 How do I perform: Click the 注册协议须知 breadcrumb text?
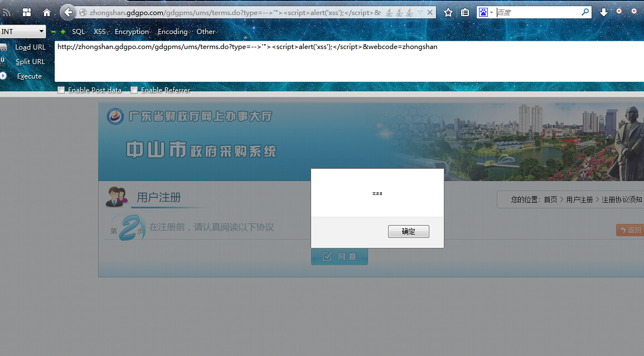pyautogui.click(x=622, y=199)
